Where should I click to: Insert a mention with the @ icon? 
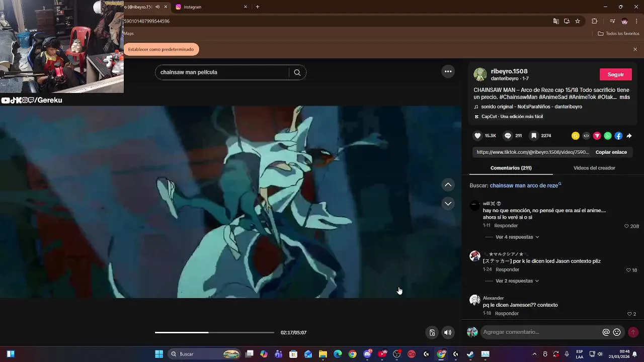point(606,332)
